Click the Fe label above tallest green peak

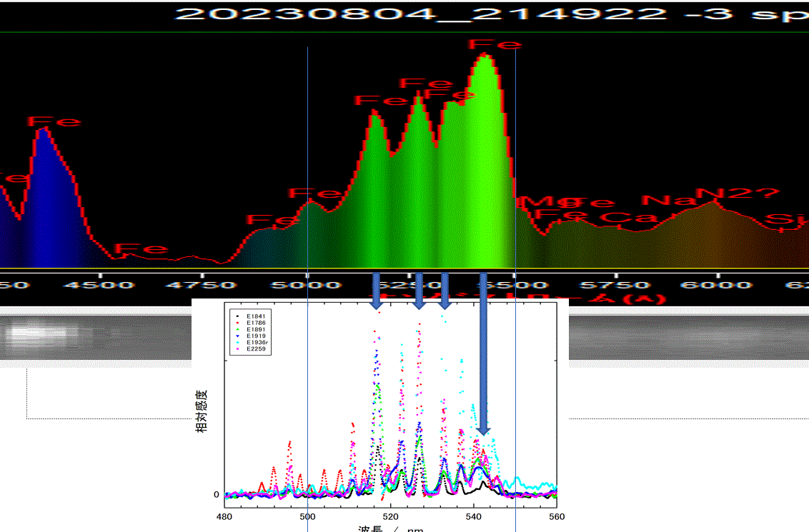495,45
